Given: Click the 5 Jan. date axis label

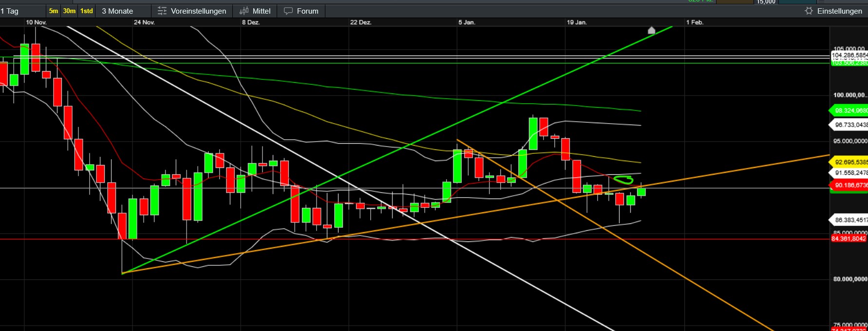Looking at the screenshot, I should [x=466, y=22].
